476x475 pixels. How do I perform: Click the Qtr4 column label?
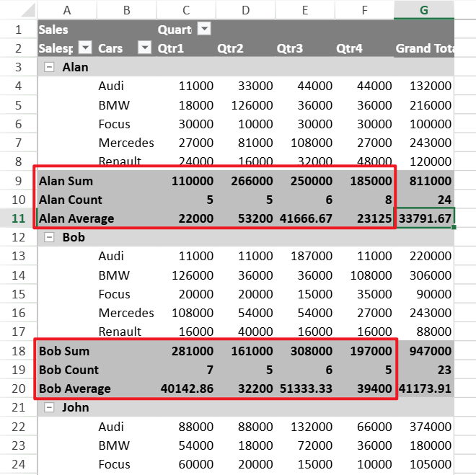(349, 48)
